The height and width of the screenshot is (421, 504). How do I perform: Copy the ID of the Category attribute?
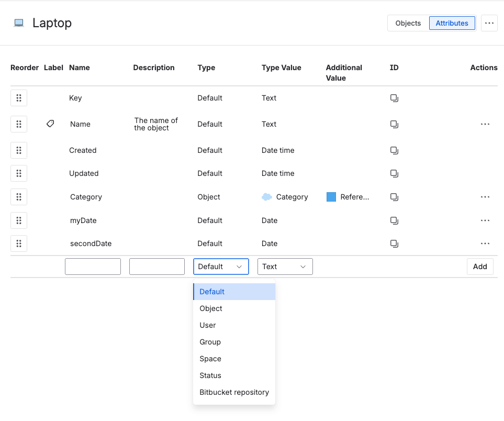pos(394,197)
